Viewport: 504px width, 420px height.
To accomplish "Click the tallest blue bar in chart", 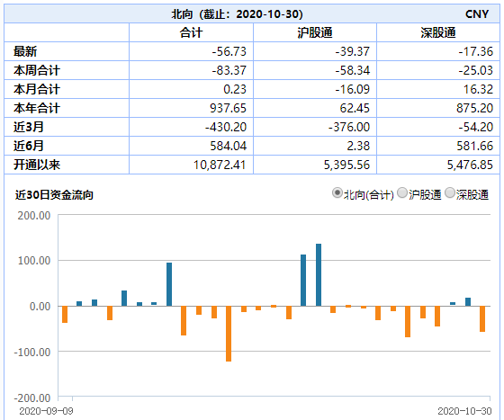I will [319, 275].
